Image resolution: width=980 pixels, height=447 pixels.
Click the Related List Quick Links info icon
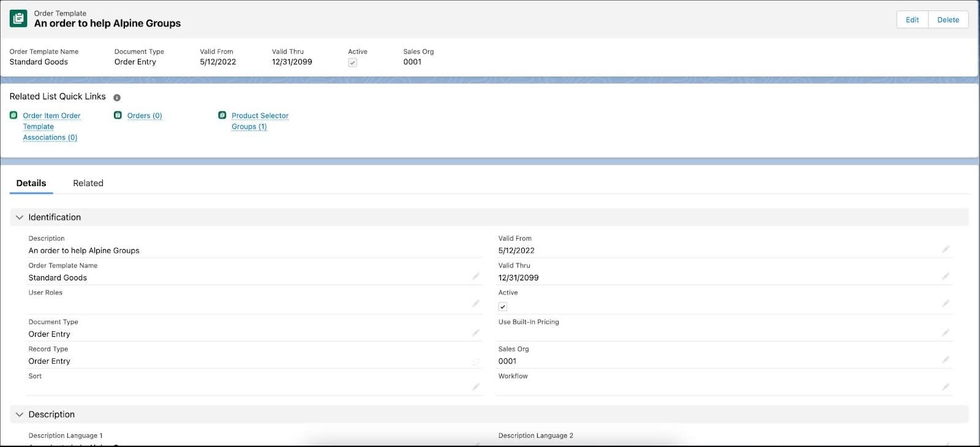click(x=117, y=97)
